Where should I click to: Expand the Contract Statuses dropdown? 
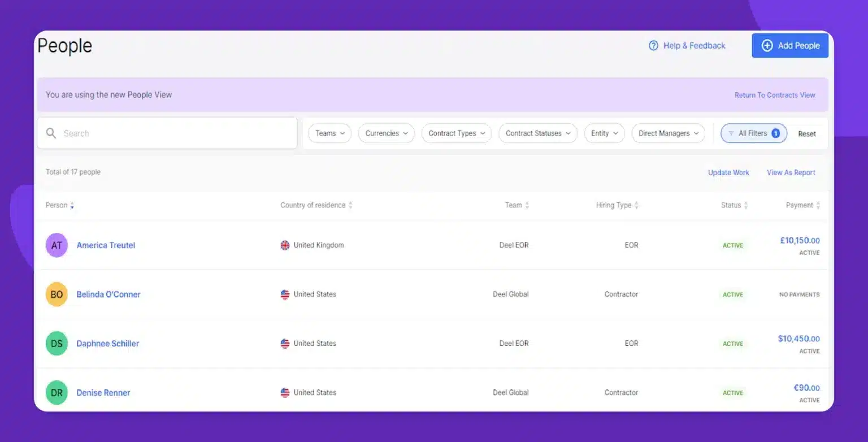[537, 133]
